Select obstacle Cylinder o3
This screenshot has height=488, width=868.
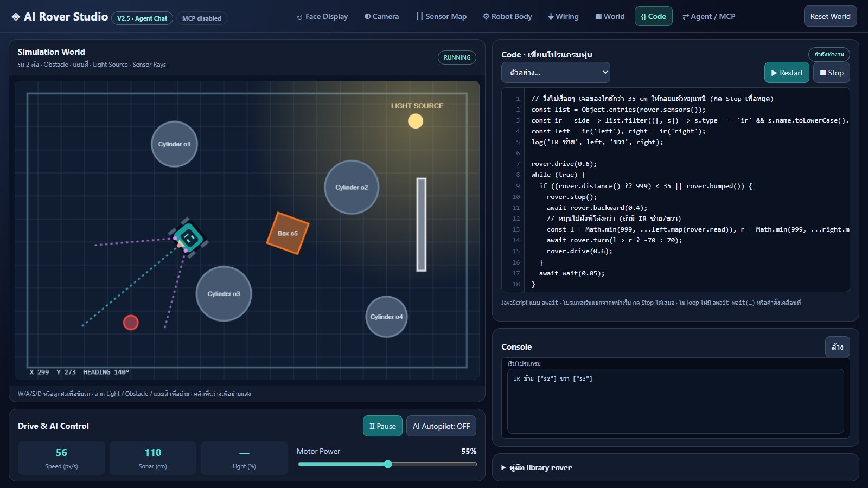coord(224,294)
